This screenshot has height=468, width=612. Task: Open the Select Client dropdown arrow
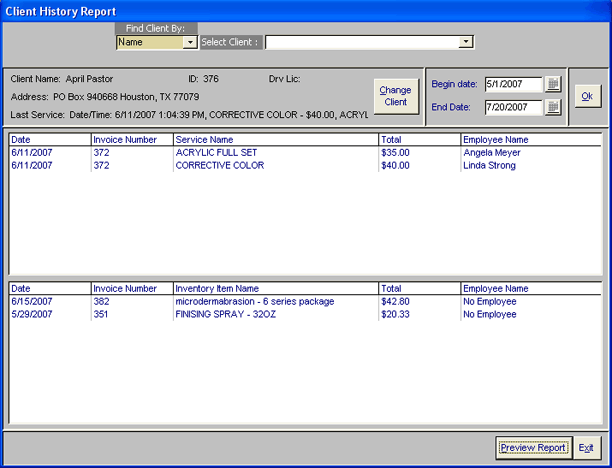(466, 42)
